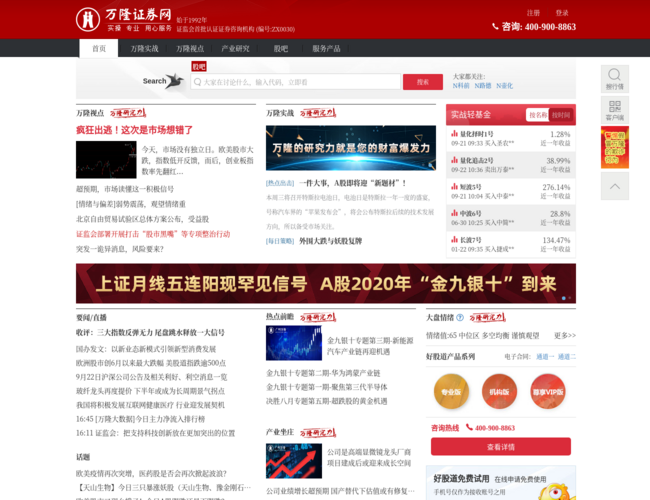Open the 万隆实战 navigation tab
The image size is (650, 500).
[144, 49]
